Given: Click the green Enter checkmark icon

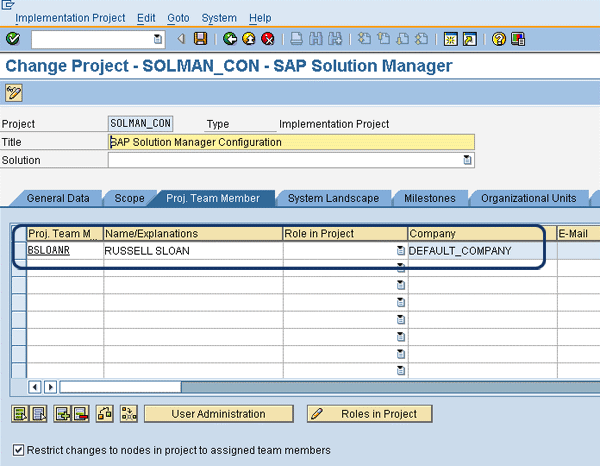Looking at the screenshot, I should click(12, 39).
